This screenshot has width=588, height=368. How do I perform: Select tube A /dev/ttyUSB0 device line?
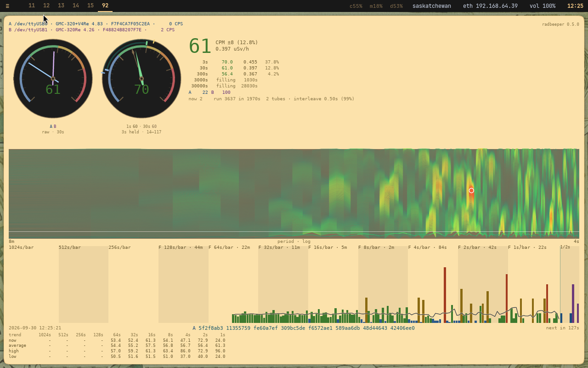pyautogui.click(x=96, y=24)
